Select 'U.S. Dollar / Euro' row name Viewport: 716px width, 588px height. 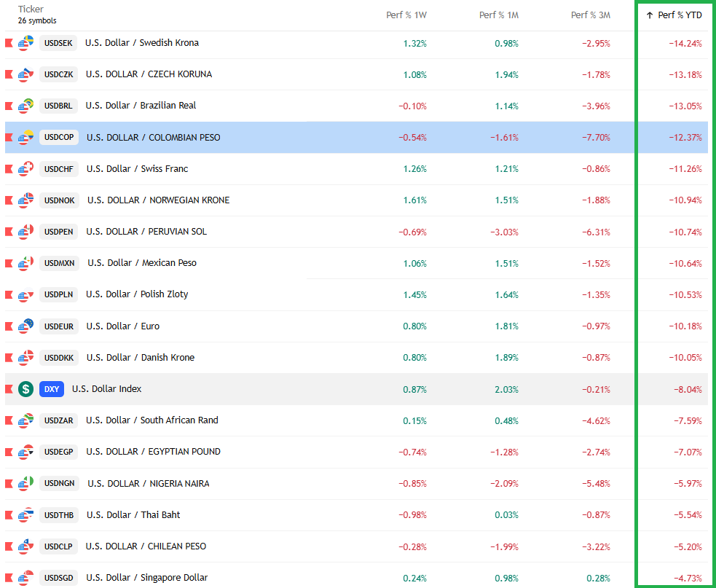coord(123,326)
